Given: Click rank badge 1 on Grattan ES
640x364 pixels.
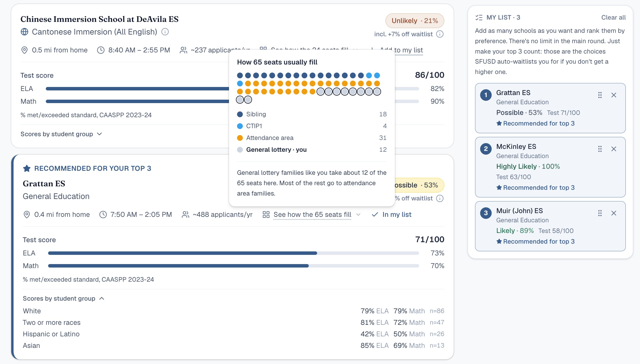Looking at the screenshot, I should click(x=486, y=95).
